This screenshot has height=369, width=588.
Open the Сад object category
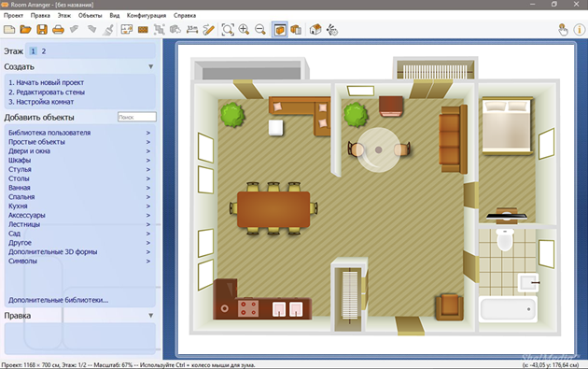tap(80, 234)
